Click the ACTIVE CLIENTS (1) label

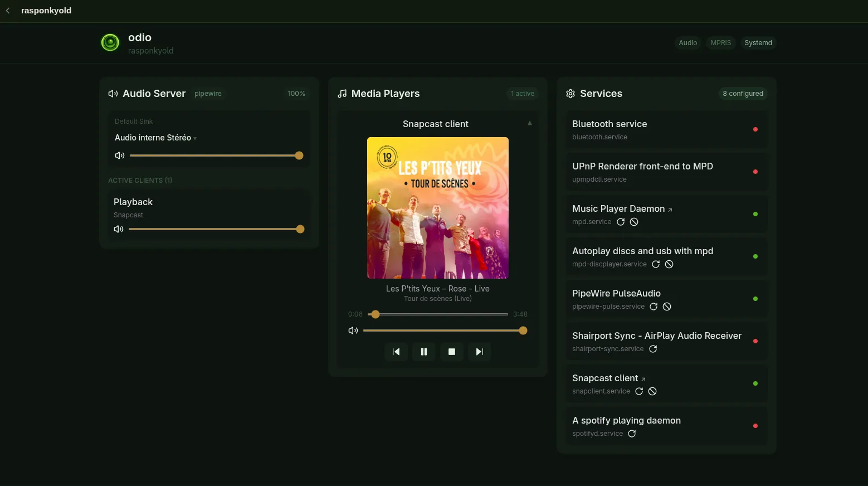point(140,181)
